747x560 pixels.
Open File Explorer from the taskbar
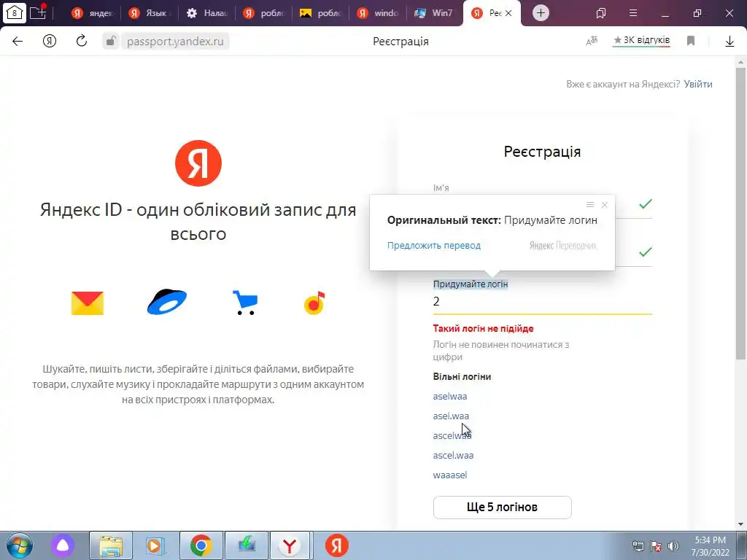pyautogui.click(x=111, y=545)
